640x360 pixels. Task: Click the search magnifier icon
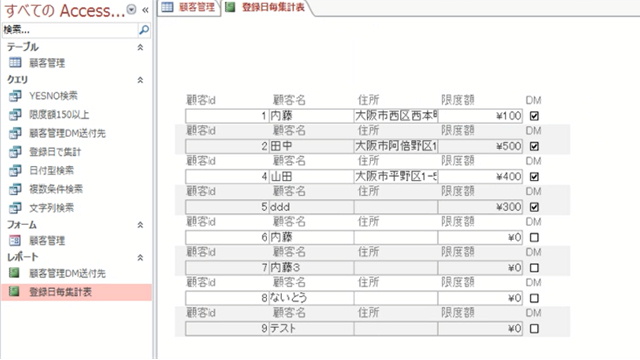click(144, 29)
